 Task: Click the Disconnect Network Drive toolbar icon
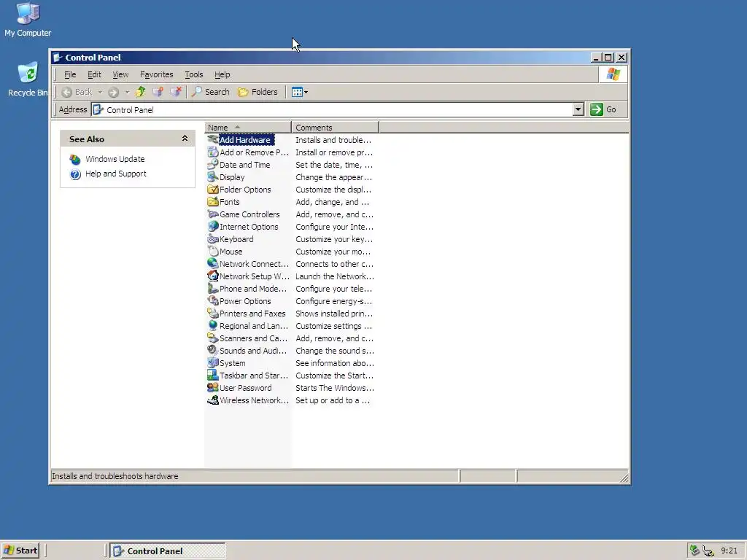tap(175, 92)
